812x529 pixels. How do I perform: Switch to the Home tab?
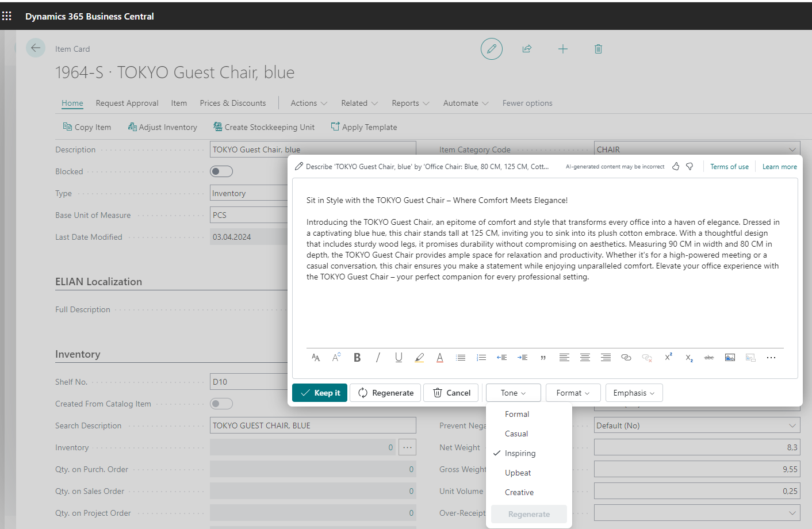click(72, 103)
